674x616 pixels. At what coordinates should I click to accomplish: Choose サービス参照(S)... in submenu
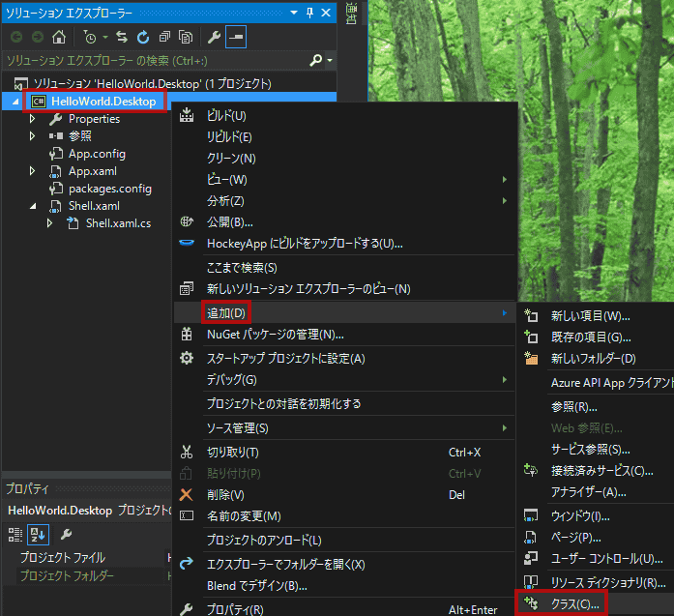tap(596, 450)
